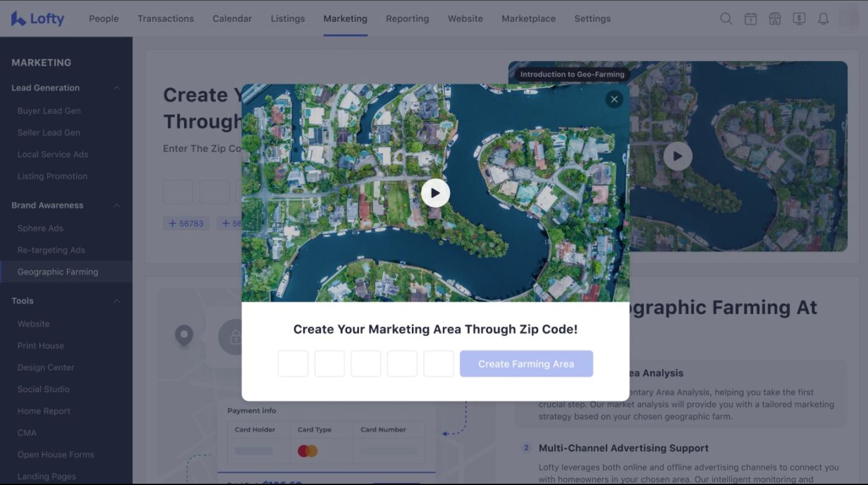Click the "Introduction to Geo-Farming" video label

tap(572, 74)
